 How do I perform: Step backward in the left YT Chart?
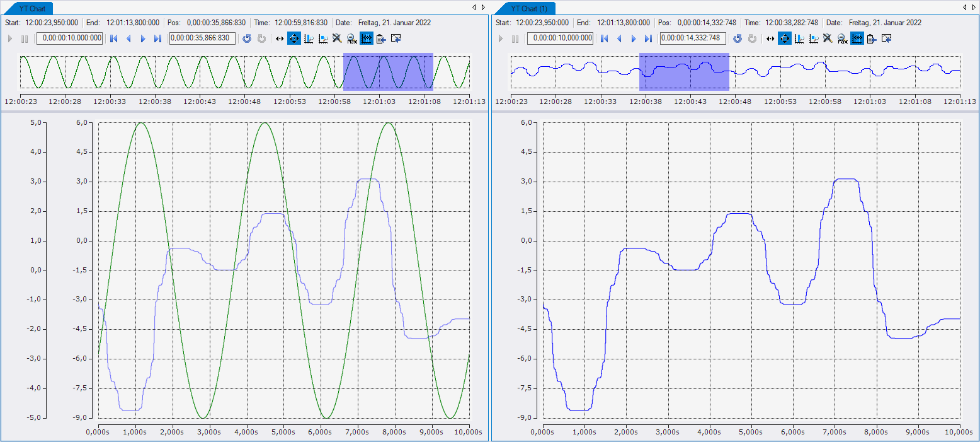[129, 38]
